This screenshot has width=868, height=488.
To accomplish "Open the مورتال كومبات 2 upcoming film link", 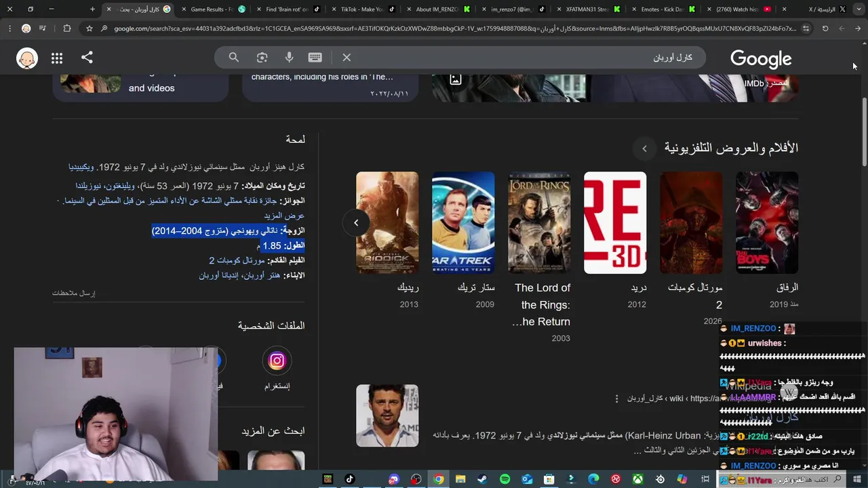I will pos(237,260).
